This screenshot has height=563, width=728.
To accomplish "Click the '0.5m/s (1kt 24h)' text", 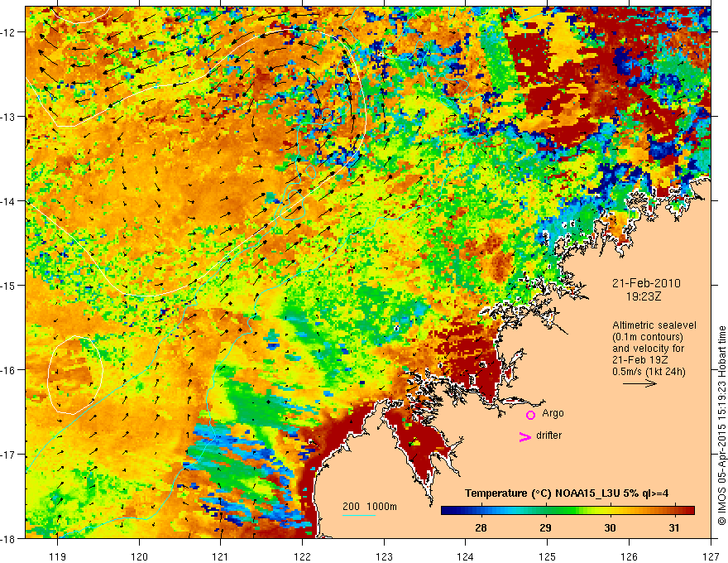I will point(649,372).
